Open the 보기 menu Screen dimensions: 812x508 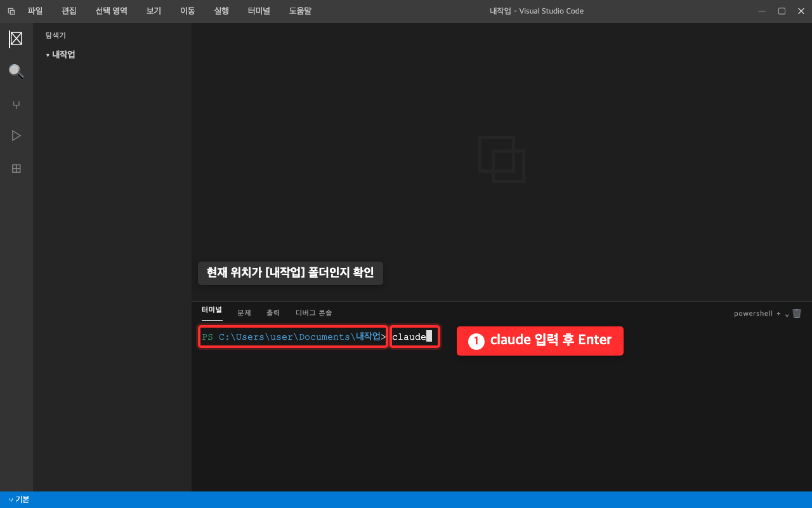154,11
